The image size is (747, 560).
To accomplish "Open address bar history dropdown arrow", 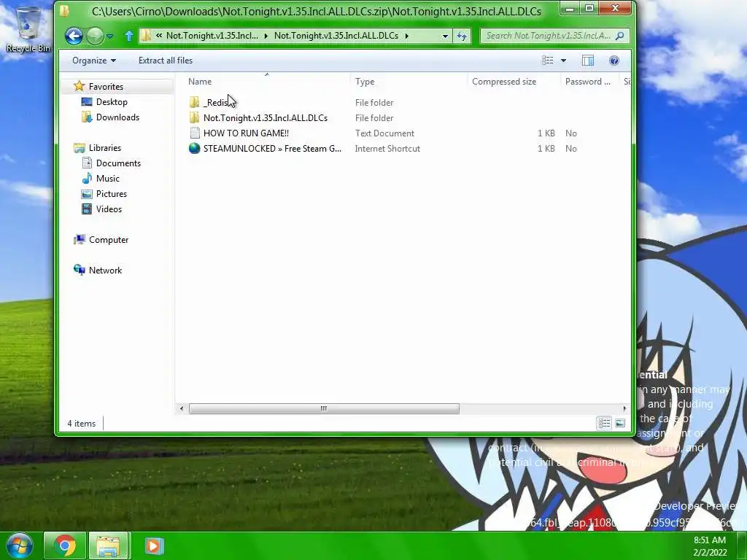I will (x=445, y=36).
